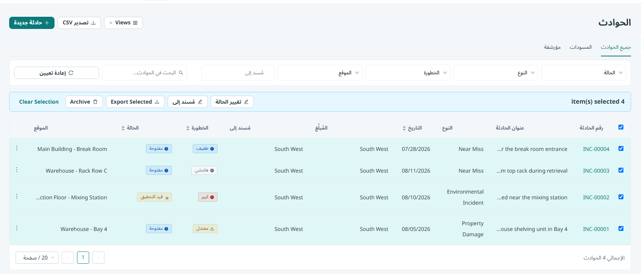
Task: Click date 07/28/2026 cell
Action: pos(416,149)
